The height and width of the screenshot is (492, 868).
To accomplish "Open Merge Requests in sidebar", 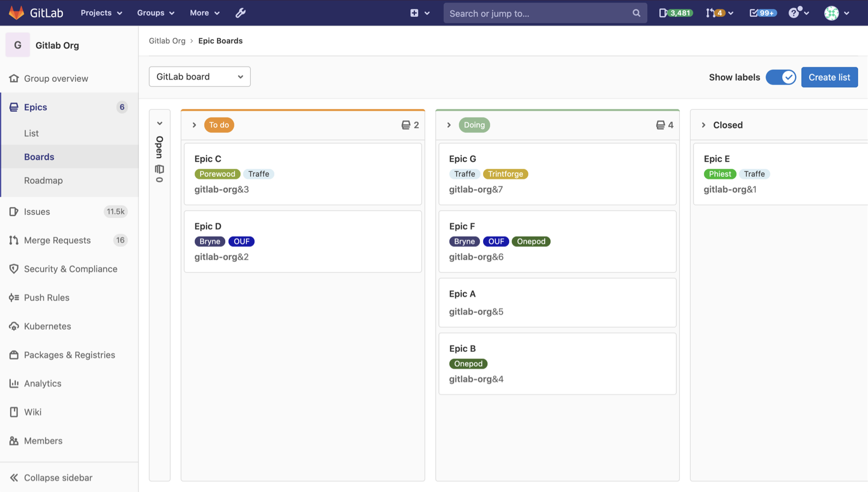I will [57, 241].
